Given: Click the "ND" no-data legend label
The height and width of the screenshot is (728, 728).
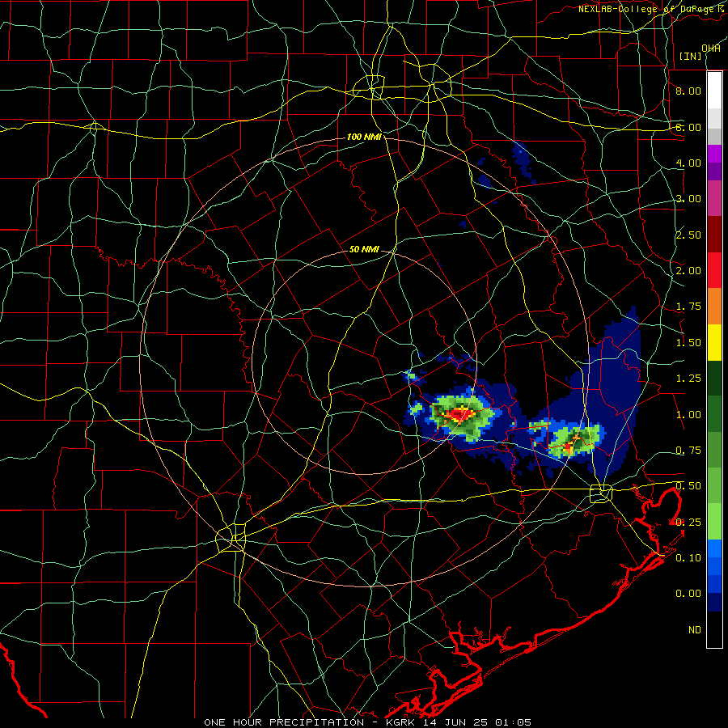Looking at the screenshot, I should [695, 630].
